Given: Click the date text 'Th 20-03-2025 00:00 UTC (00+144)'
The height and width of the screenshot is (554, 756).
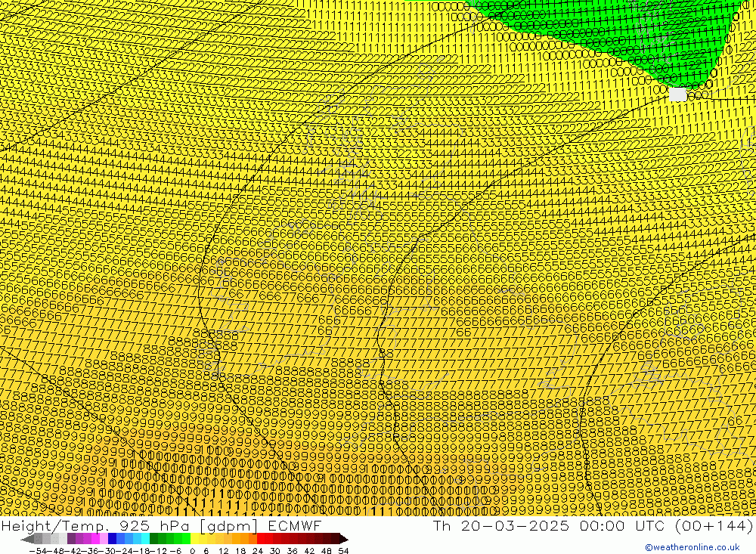Looking at the screenshot, I should click(593, 525).
